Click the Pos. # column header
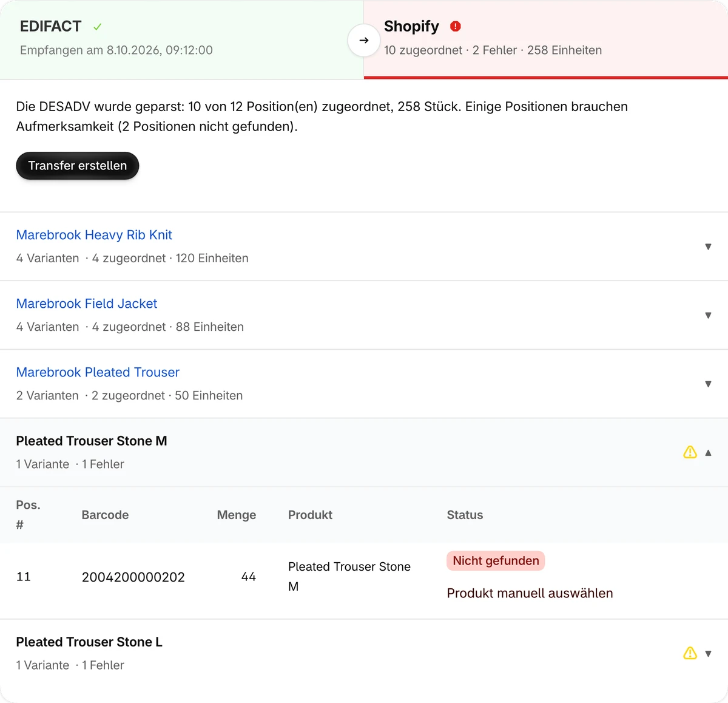This screenshot has width=728, height=703. click(28, 515)
